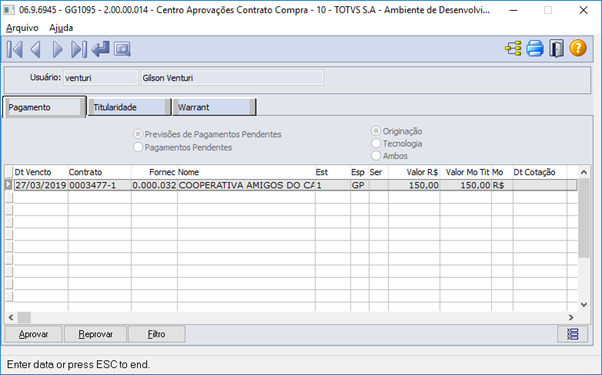Click the Ser column header
Screen dimensions: 602x375
click(379, 172)
